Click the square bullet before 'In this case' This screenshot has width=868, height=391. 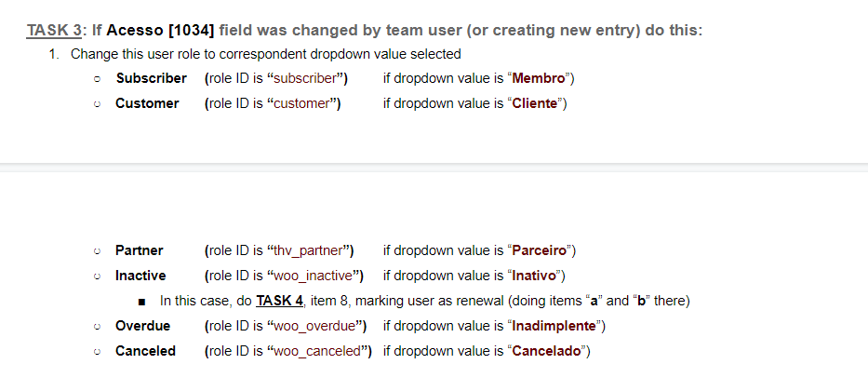coord(140,301)
